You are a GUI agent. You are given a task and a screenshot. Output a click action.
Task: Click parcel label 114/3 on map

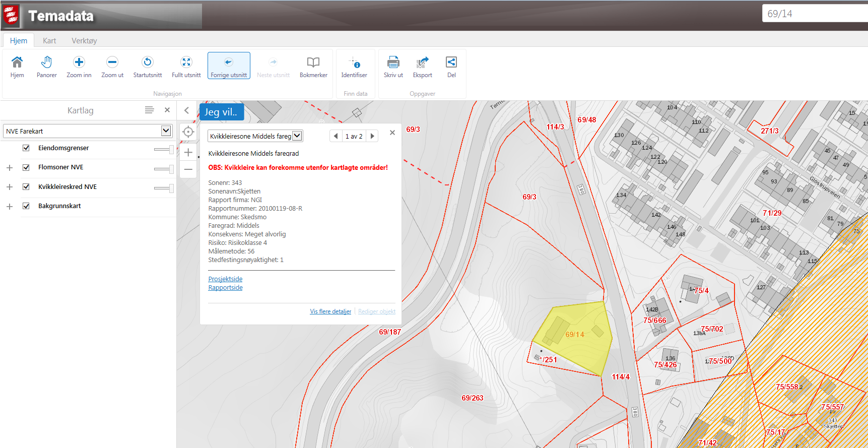tap(555, 127)
